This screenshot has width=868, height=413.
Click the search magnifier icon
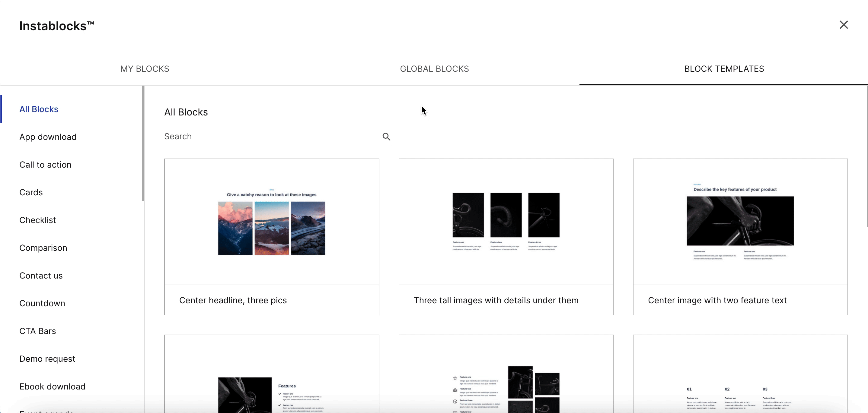coord(386,137)
